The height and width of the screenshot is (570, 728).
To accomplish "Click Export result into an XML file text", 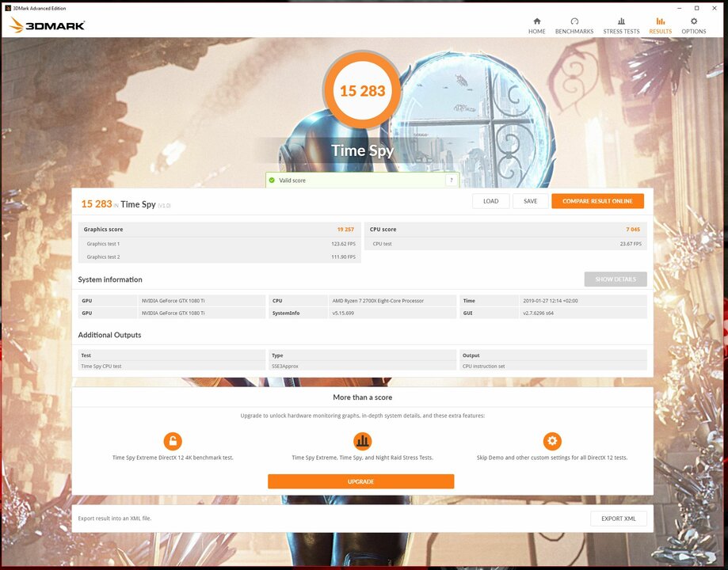I will click(x=115, y=519).
